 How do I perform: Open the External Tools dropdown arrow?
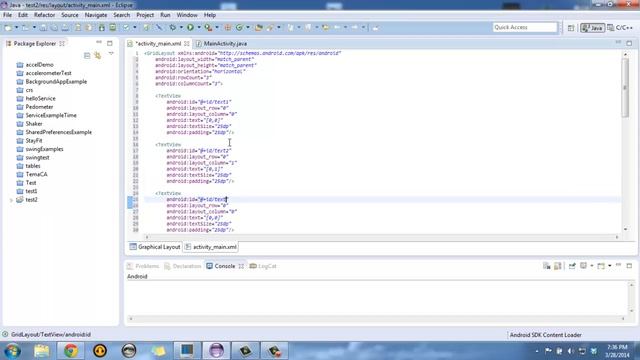[x=217, y=27]
